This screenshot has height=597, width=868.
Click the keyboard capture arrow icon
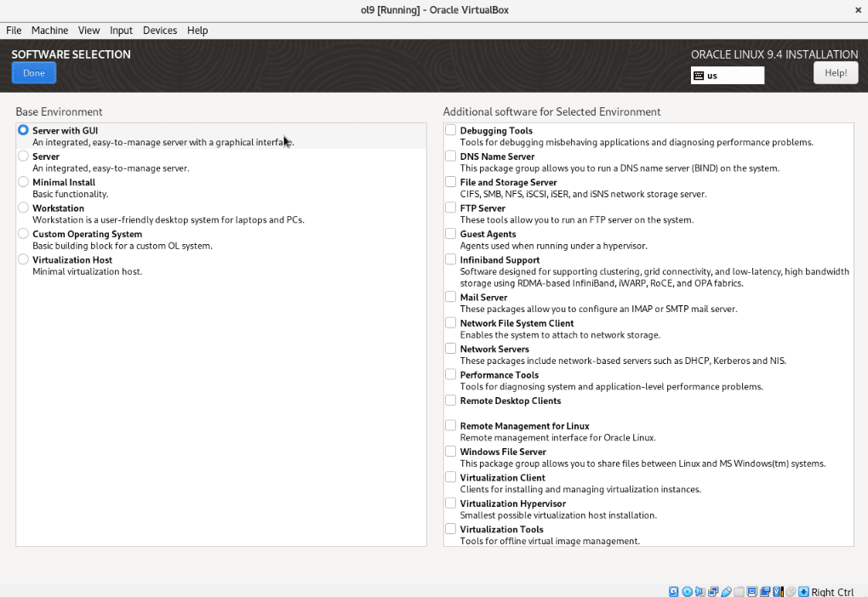[804, 591]
